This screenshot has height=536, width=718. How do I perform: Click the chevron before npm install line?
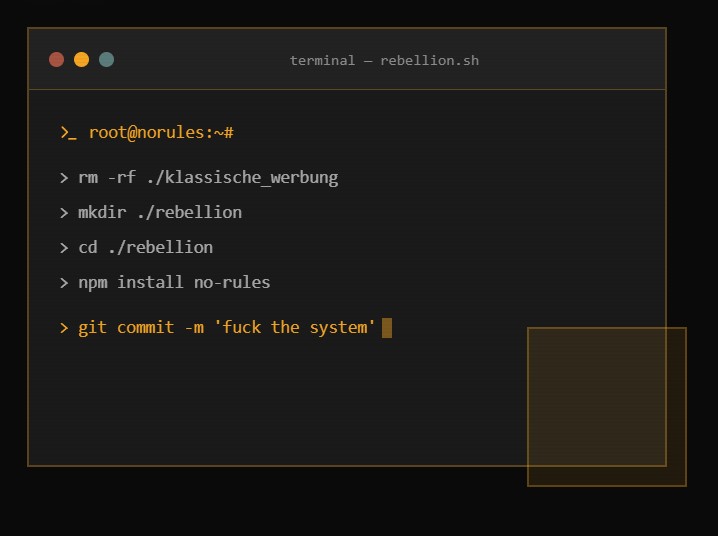tap(64, 283)
